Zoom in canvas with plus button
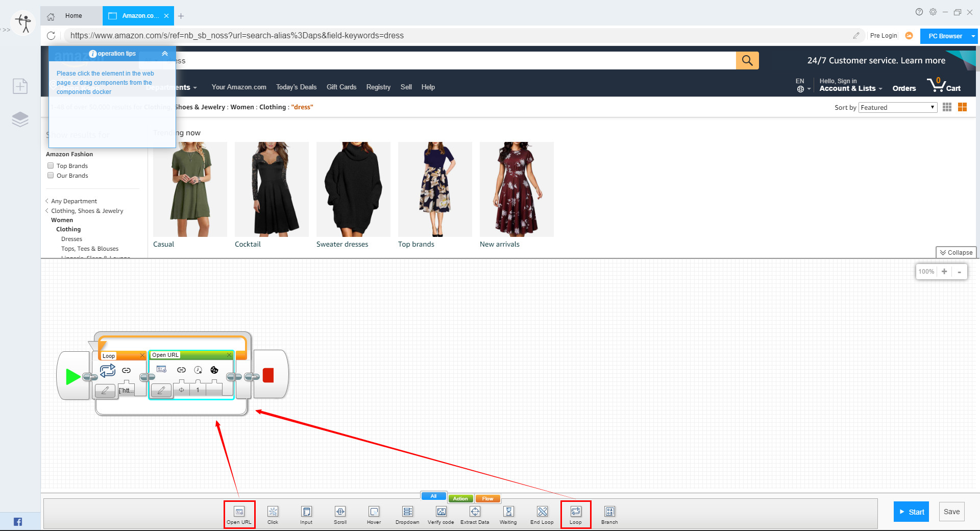The height and width of the screenshot is (531, 980). pos(944,272)
